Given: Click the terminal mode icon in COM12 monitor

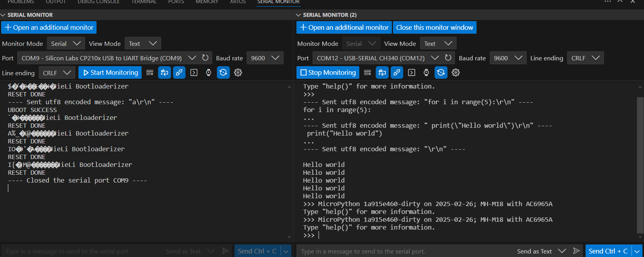Looking at the screenshot, I should click(411, 72).
